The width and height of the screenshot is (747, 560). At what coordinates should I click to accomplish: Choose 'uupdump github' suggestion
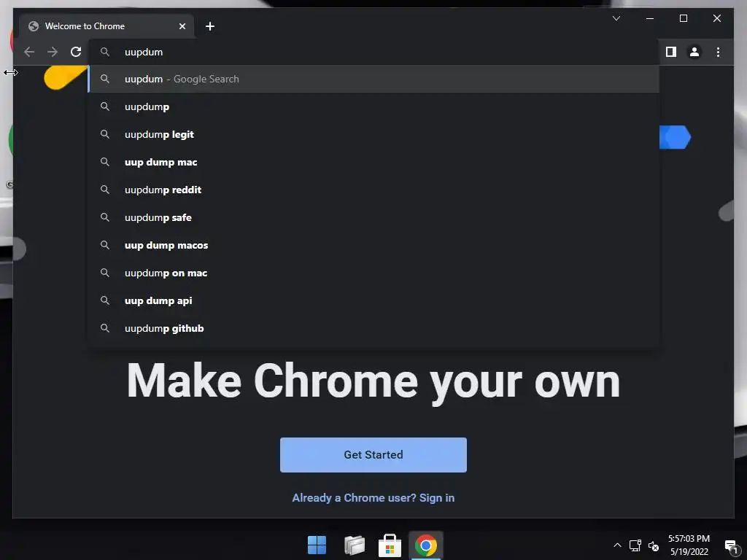click(x=373, y=328)
